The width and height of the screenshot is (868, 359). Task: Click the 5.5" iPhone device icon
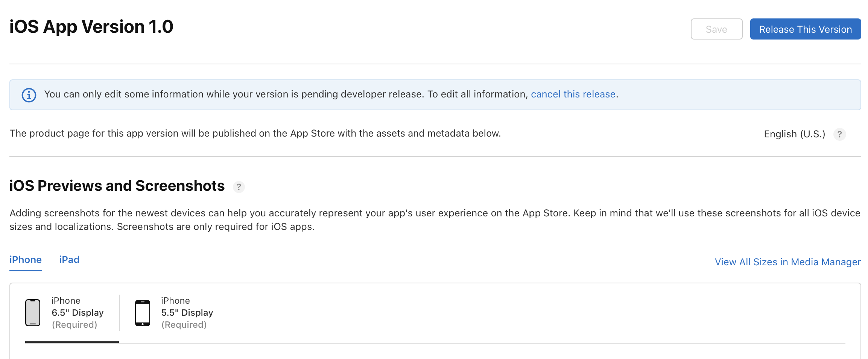point(143,313)
